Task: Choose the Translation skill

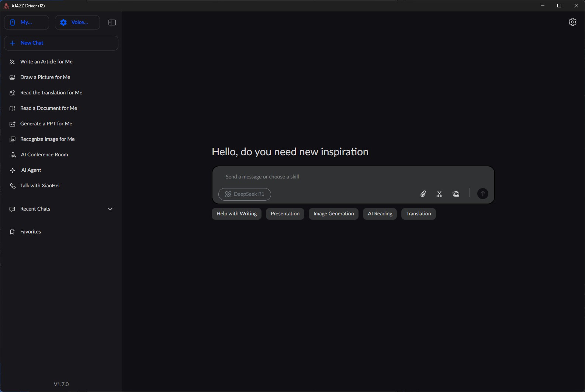Action: pyautogui.click(x=419, y=214)
